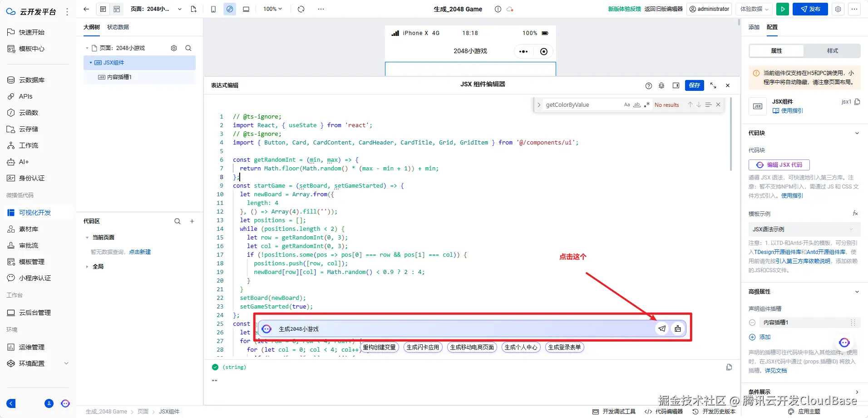868x418 pixels.
Task: Click the 重构创建变量 suggestion chip
Action: pyautogui.click(x=379, y=347)
